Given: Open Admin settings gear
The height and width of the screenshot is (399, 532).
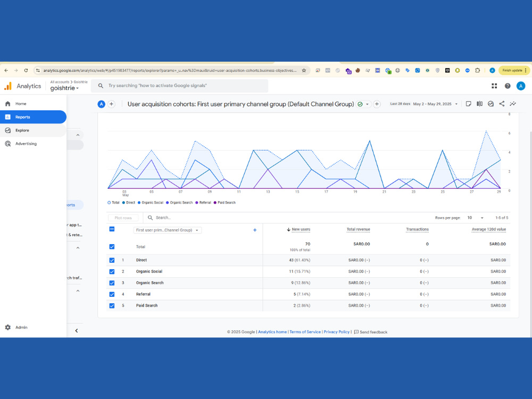Looking at the screenshot, I should [x=8, y=327].
